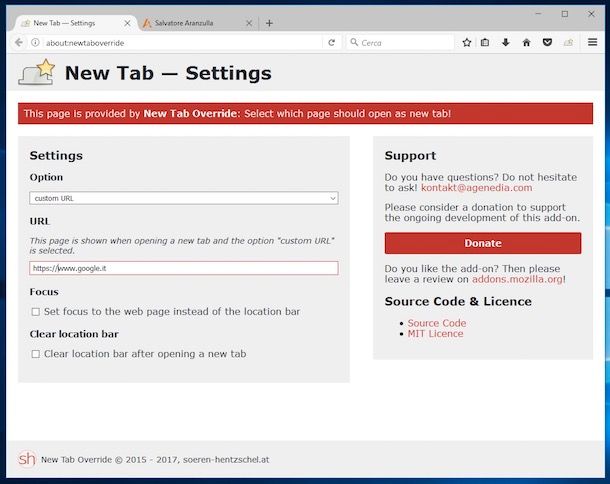610x484 pixels.
Task: Close the New Tab — Settings tab
Action: [x=127, y=23]
